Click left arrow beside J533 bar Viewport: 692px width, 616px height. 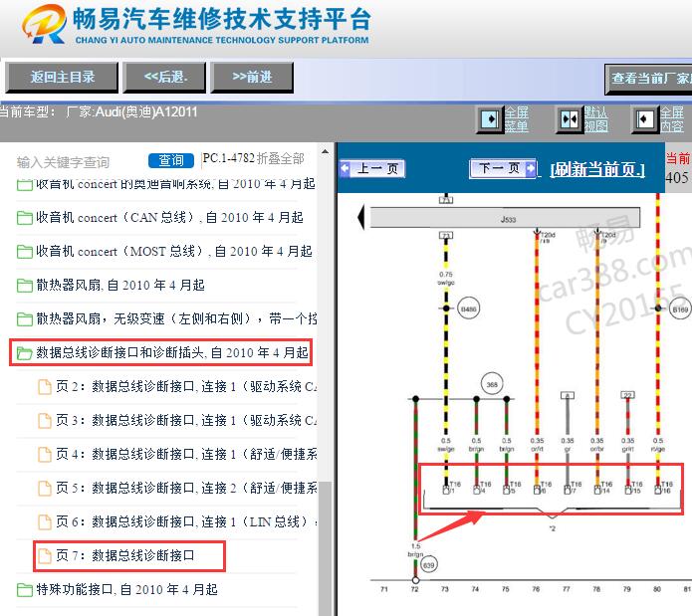[x=361, y=217]
